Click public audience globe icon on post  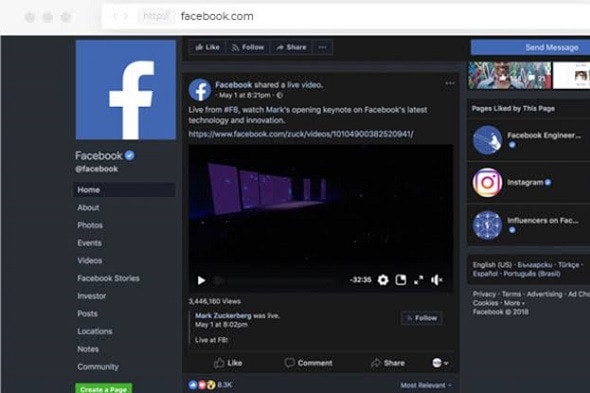point(280,95)
